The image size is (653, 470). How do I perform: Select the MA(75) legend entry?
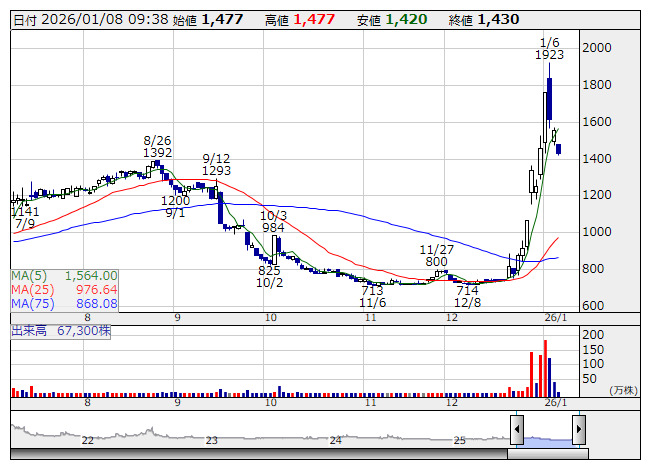(65, 304)
